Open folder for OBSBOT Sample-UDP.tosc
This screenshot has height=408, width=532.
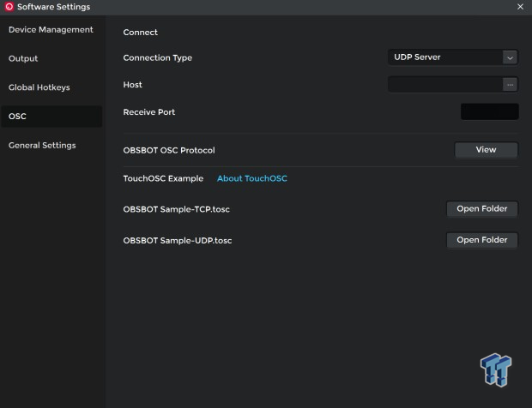point(481,241)
